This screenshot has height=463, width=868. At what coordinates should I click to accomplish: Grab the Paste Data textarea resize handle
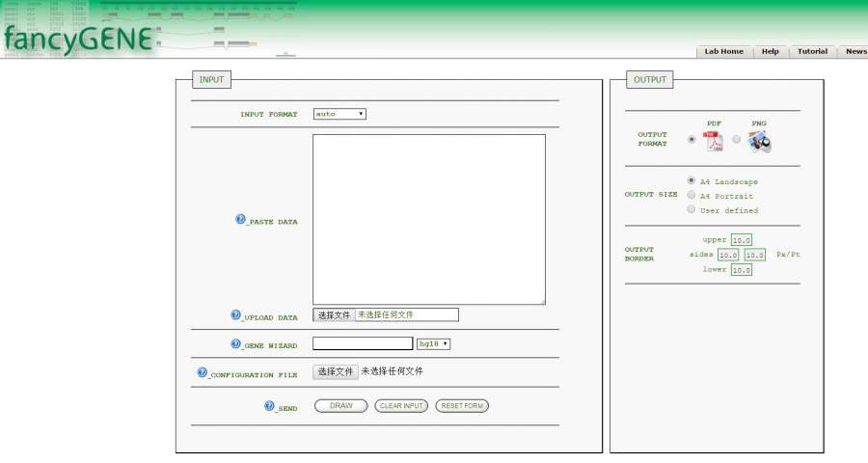point(542,301)
